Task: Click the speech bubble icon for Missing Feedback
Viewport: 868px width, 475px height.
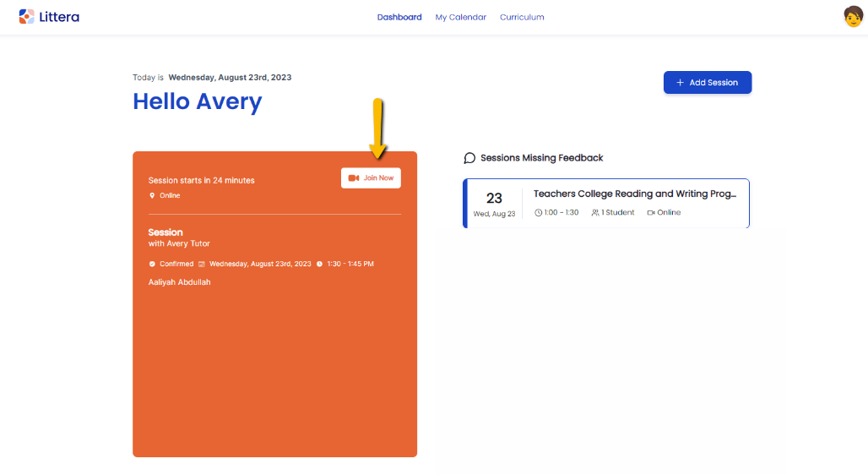Action: pyautogui.click(x=469, y=158)
